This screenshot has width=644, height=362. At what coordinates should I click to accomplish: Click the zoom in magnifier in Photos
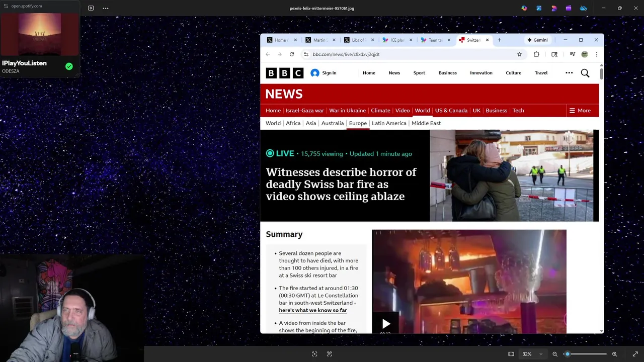tap(614, 354)
